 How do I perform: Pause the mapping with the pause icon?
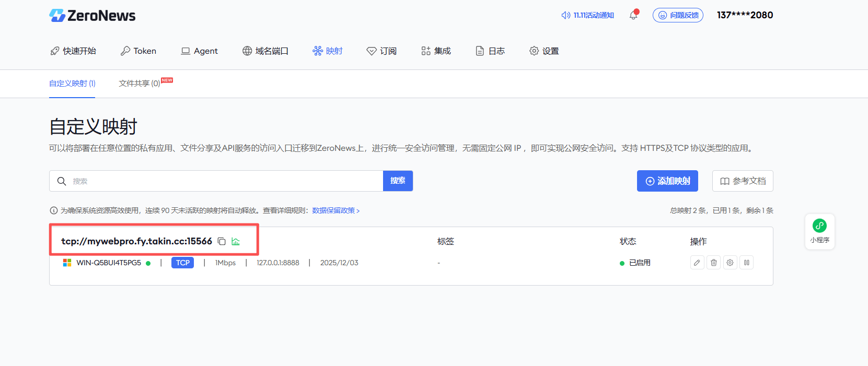(747, 263)
